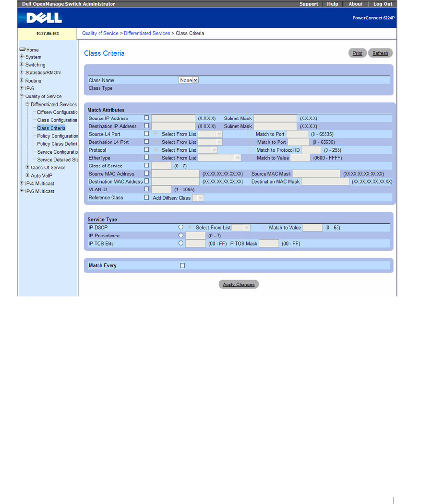
Task: Check the Source L4 Port checkbox
Action: click(146, 134)
